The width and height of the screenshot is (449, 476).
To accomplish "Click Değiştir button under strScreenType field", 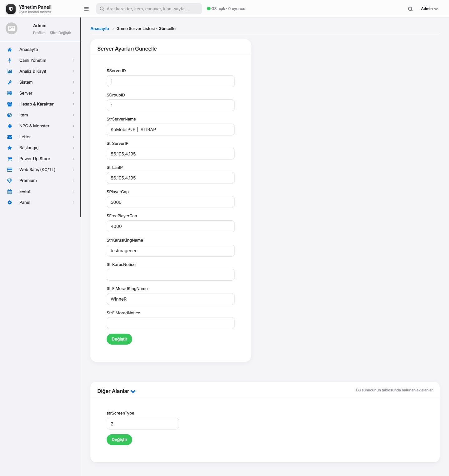I will click(x=119, y=440).
